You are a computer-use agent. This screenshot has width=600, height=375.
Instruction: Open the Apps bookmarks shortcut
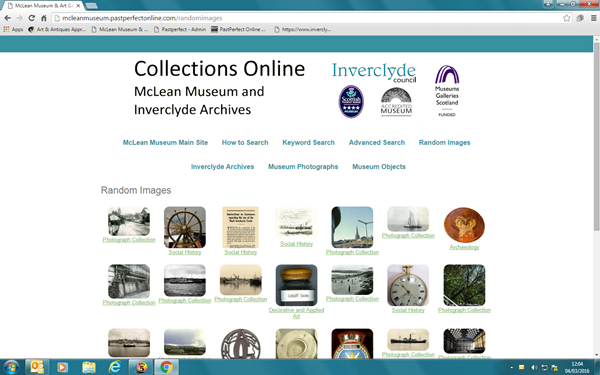click(x=13, y=29)
